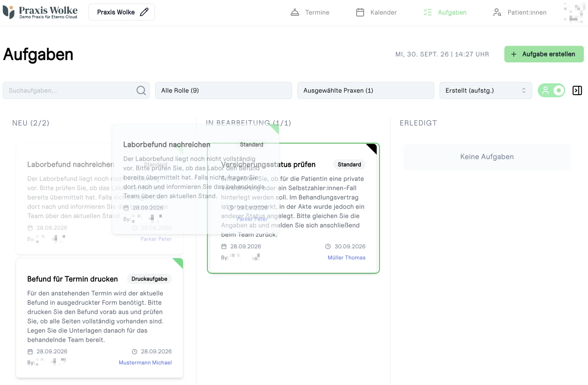The width and height of the screenshot is (588, 385).
Task: Click the person-search icon beside Patient:innen
Action: 497,12
